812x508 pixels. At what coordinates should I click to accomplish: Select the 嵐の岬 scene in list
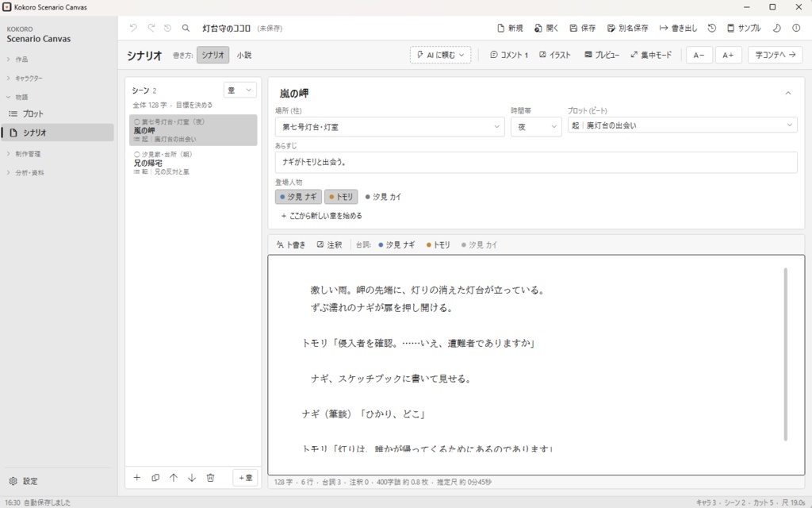point(193,130)
